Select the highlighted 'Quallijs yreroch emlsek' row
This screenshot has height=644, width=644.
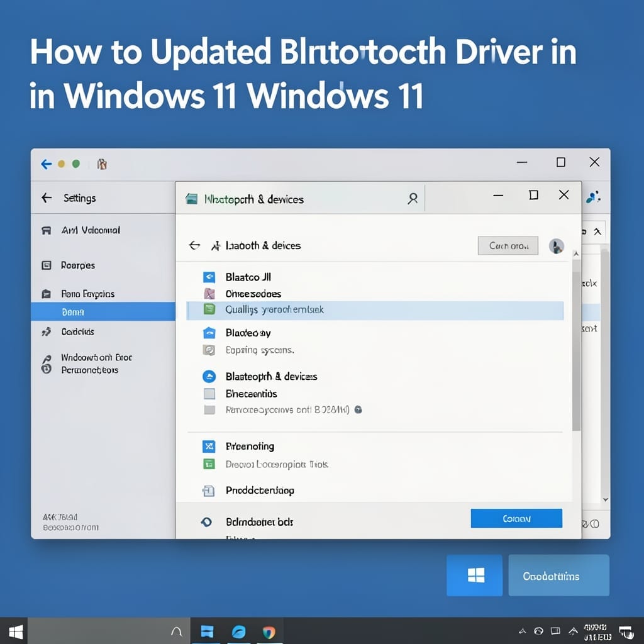point(375,310)
